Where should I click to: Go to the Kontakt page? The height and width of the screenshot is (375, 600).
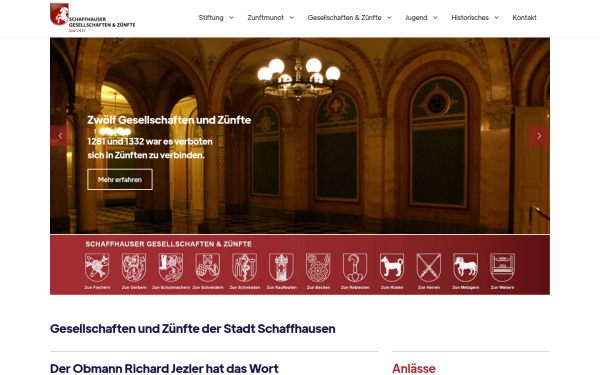(524, 18)
